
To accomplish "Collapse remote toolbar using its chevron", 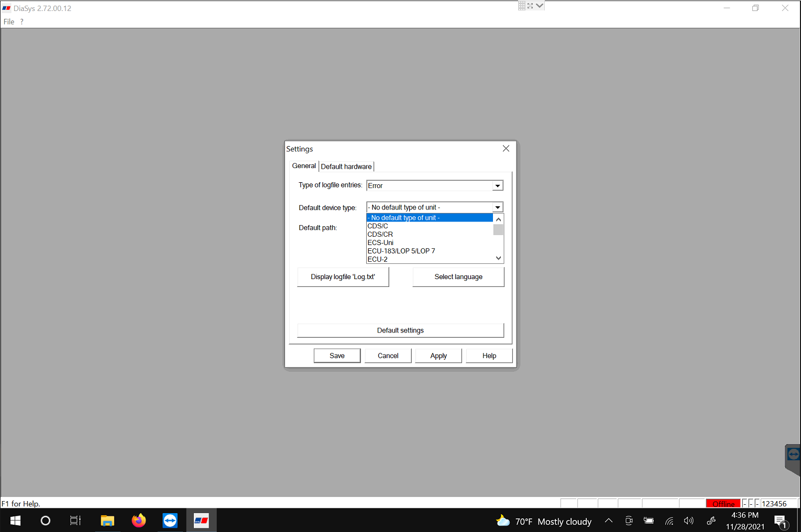I will [x=540, y=5].
